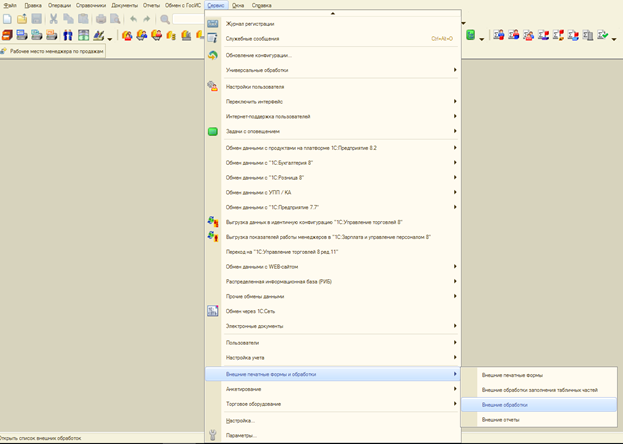Click the Обновление конфигурации refresh icon
The image size is (623, 444).
pyautogui.click(x=213, y=55)
